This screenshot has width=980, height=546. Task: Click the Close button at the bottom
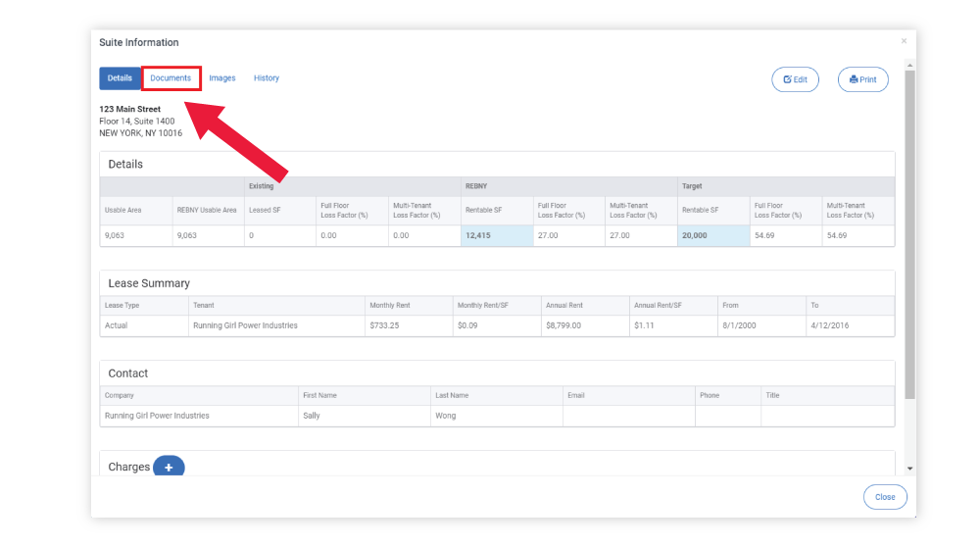tap(885, 497)
